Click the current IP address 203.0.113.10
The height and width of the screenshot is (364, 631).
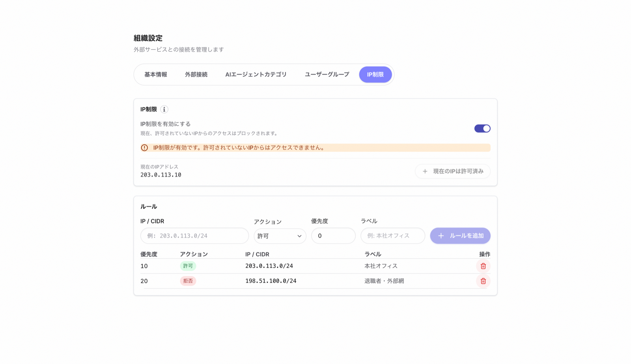pyautogui.click(x=161, y=175)
